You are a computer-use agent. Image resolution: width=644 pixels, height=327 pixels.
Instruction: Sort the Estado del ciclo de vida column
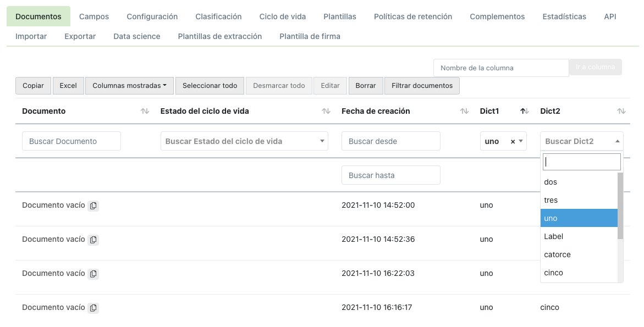pyautogui.click(x=325, y=110)
